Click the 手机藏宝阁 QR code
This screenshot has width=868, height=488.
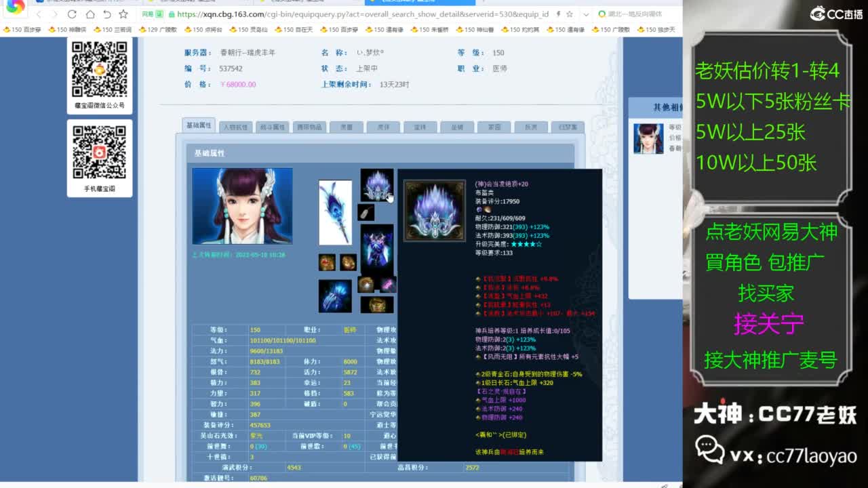pos(100,152)
